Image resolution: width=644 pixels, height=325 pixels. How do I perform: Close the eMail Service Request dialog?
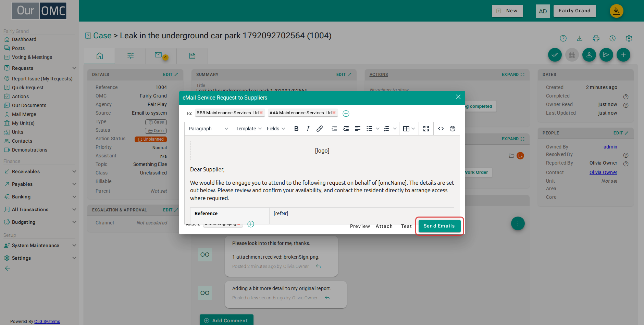[458, 97]
